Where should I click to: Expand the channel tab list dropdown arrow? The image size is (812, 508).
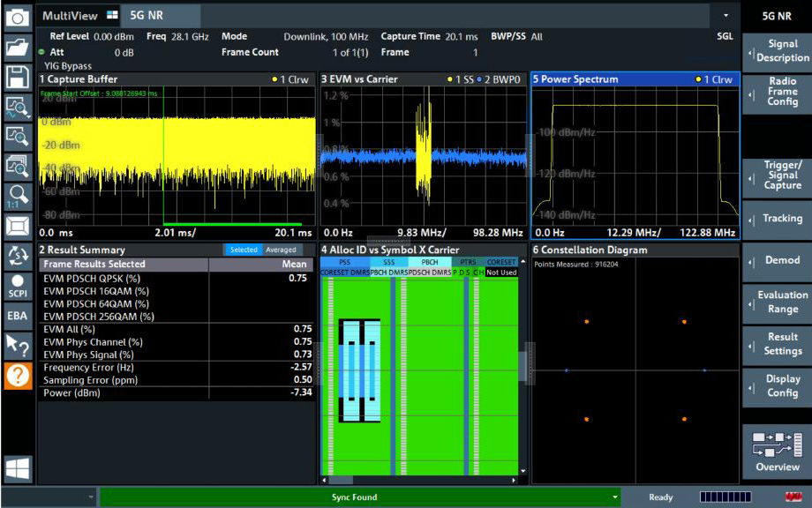(x=726, y=16)
